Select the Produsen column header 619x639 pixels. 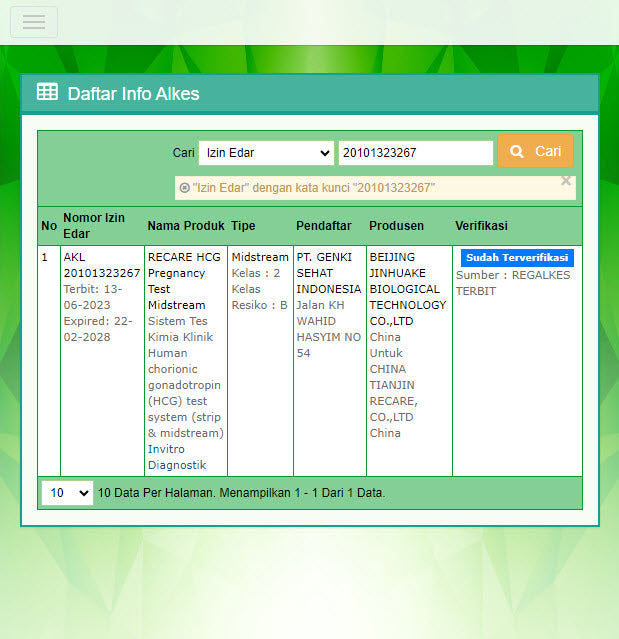396,226
